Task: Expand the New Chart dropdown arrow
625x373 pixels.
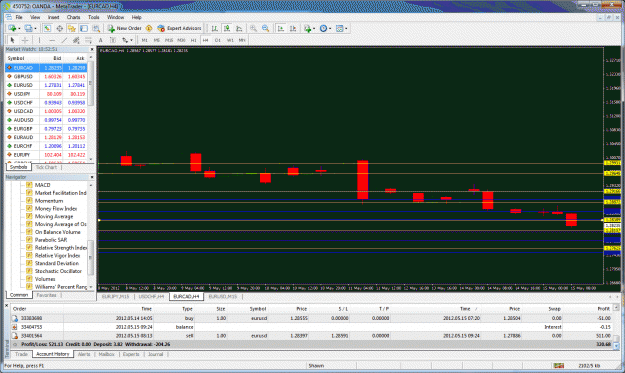Action: [19, 29]
